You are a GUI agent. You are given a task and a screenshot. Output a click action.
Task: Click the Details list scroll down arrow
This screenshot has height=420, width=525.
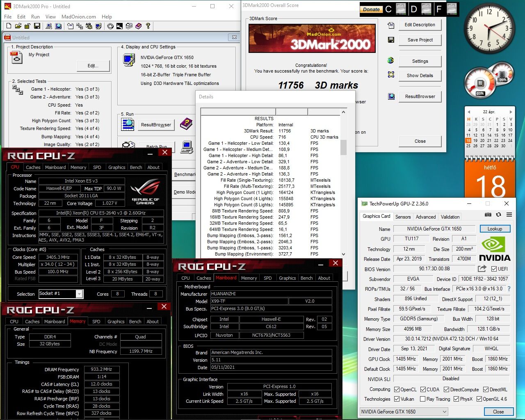point(343,254)
